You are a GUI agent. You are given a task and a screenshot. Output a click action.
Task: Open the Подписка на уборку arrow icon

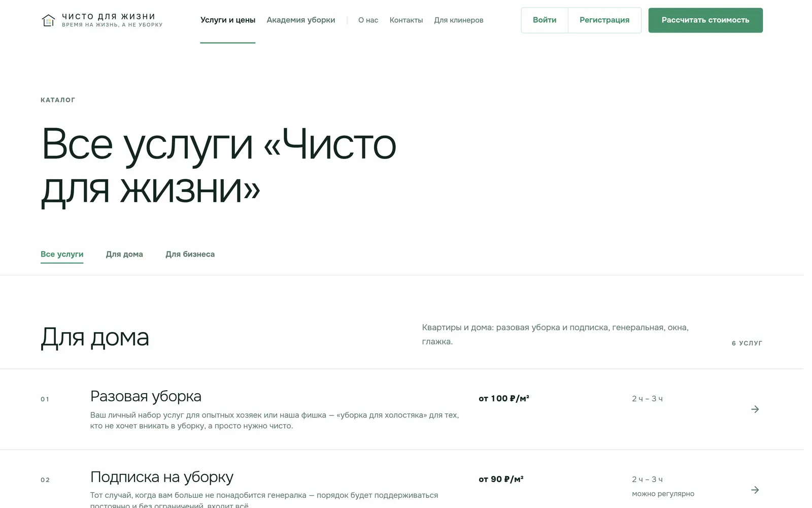click(755, 490)
